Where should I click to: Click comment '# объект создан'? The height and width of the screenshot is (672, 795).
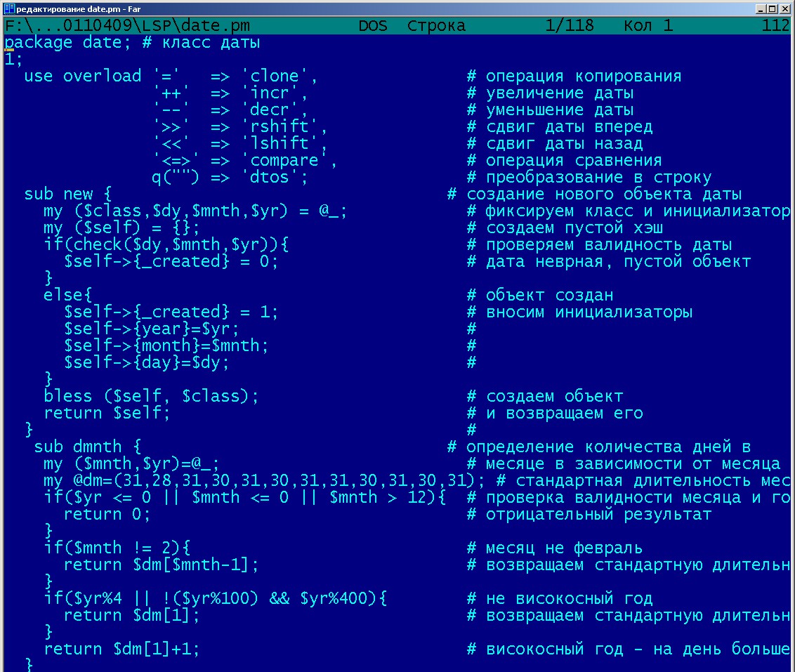540,295
